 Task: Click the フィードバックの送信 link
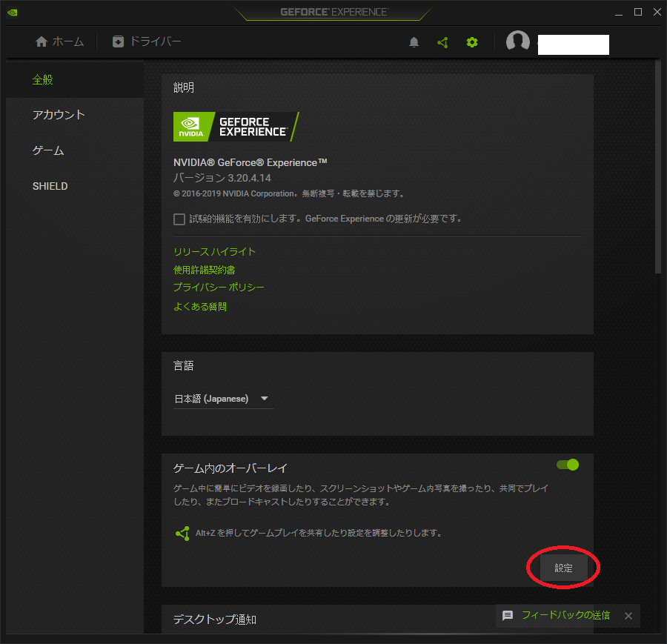(565, 615)
